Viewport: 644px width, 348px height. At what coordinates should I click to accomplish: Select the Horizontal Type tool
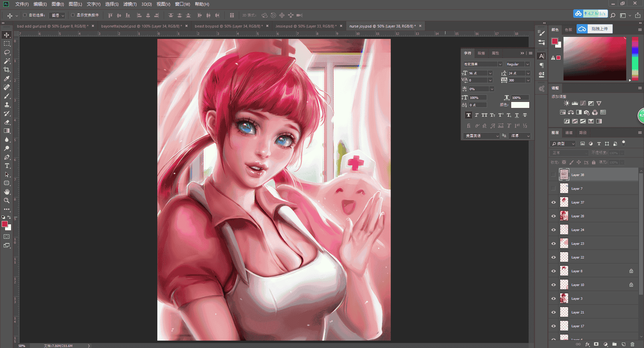tap(7, 166)
